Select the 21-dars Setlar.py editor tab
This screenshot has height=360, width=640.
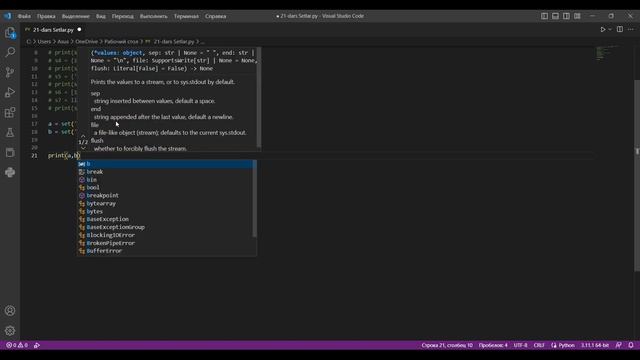click(53, 30)
